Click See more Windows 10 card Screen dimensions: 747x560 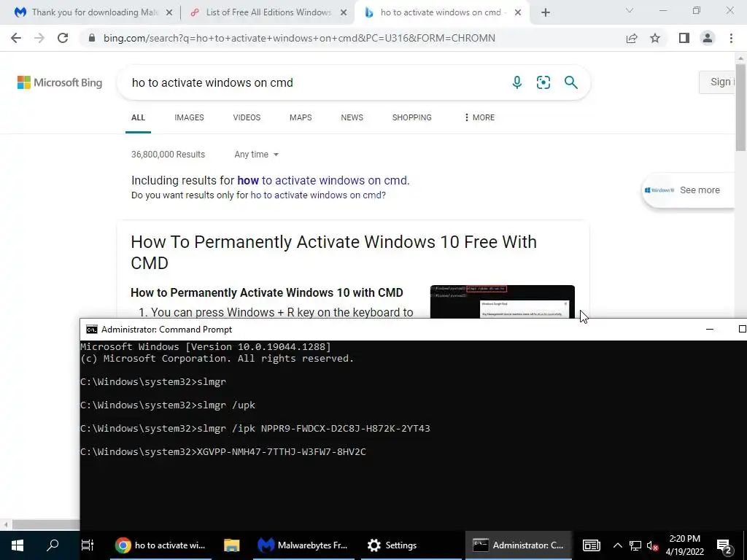[x=688, y=190]
